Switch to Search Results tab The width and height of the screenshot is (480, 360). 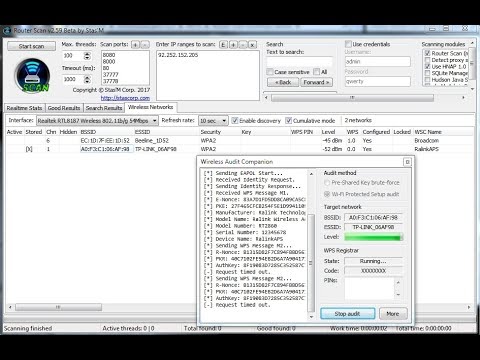tap(104, 108)
